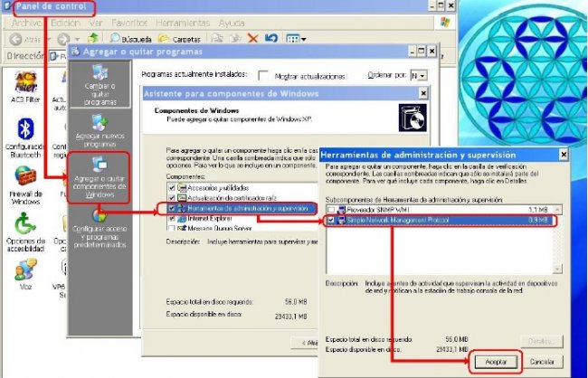This screenshot has width=588, height=378.
Task: Click the Búsqueda toolbar button
Action: pos(131,39)
